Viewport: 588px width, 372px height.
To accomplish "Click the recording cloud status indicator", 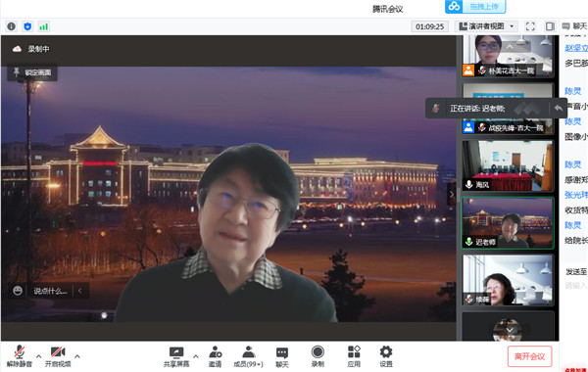I will [x=17, y=49].
